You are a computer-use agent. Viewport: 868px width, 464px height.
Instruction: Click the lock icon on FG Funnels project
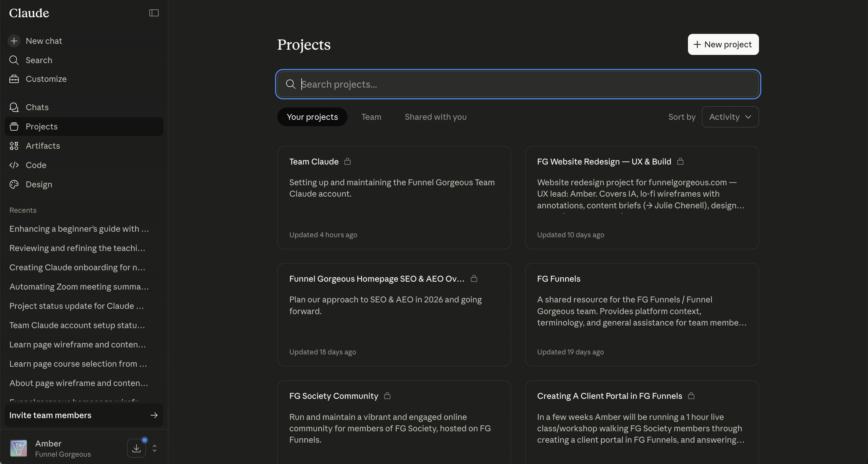pyautogui.click(x=593, y=279)
